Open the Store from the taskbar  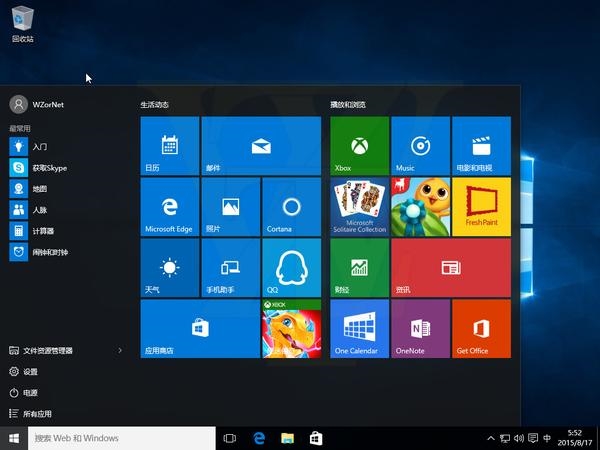point(316,438)
